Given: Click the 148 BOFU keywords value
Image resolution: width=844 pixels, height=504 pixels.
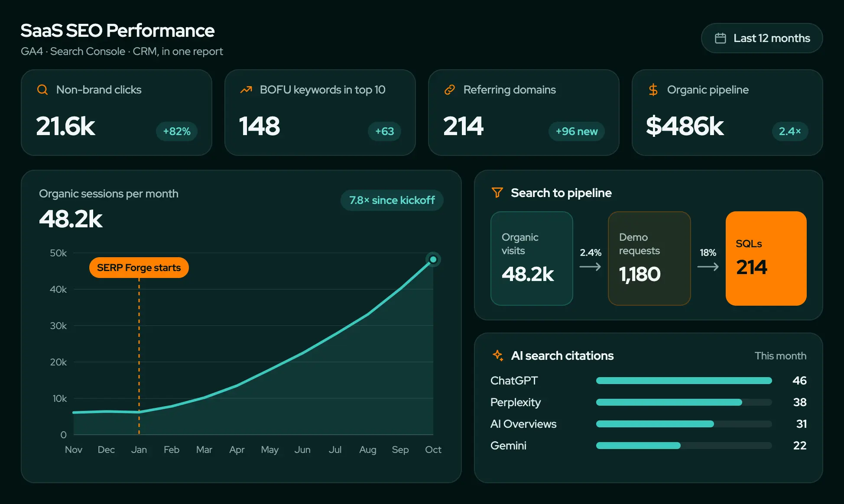Looking at the screenshot, I should click(260, 126).
